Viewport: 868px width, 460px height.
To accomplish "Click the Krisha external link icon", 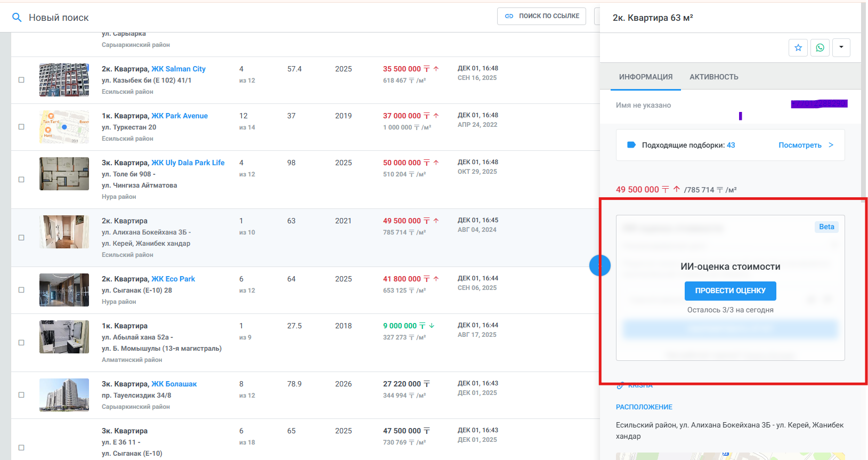I will tap(620, 385).
